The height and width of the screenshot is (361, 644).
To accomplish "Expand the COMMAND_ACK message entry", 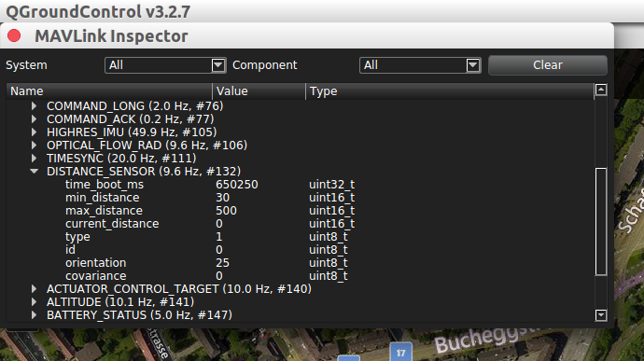I will 35,119.
